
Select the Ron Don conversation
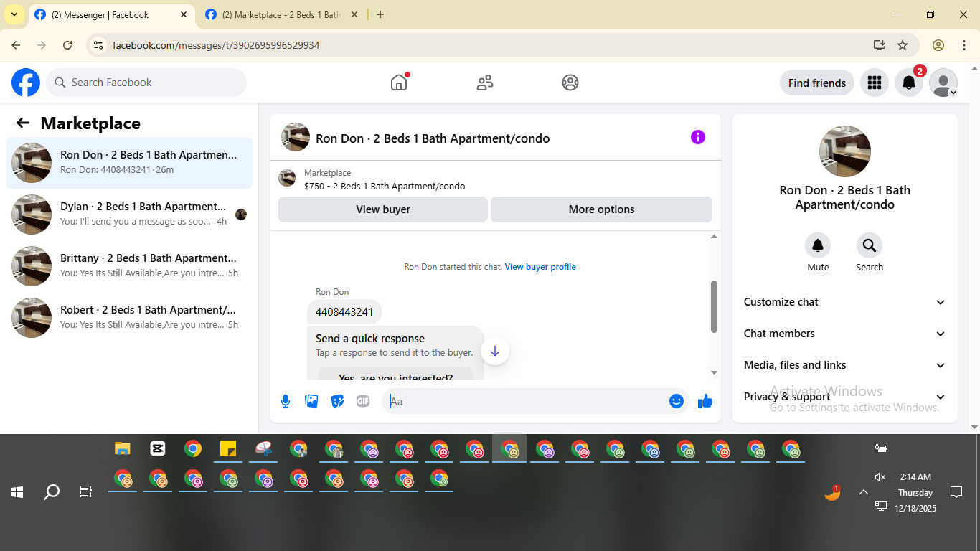(129, 163)
